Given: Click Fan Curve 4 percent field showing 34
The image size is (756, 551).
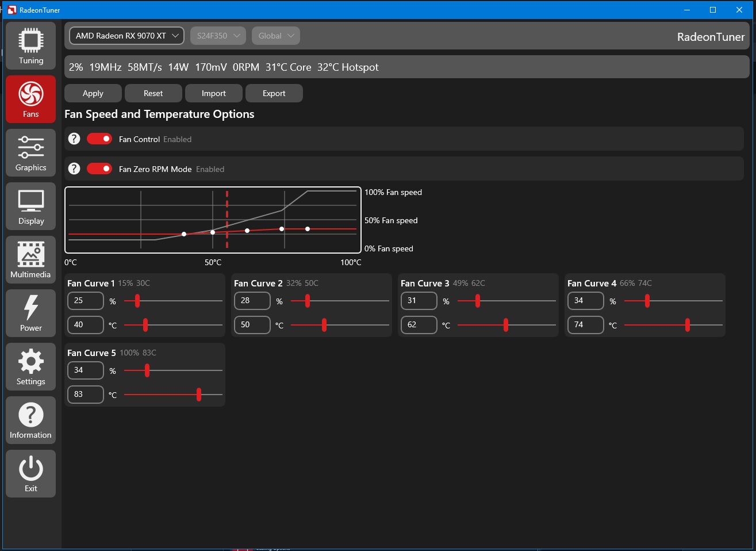Looking at the screenshot, I should [586, 301].
